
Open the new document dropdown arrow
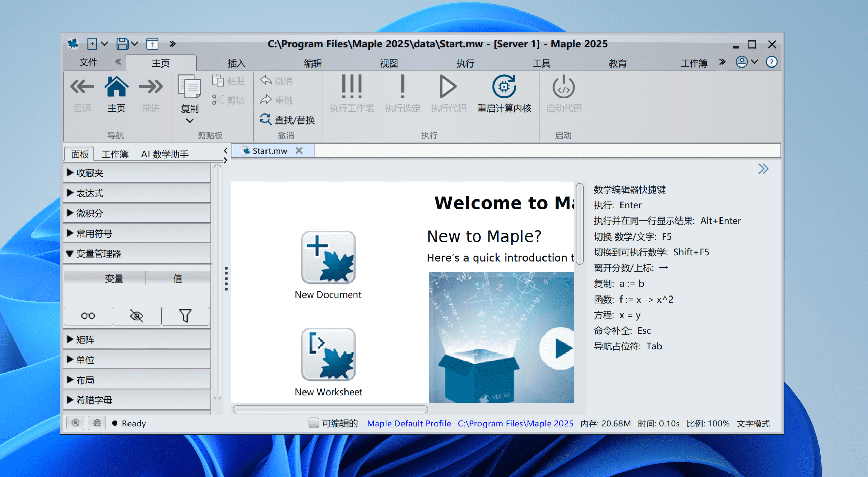(104, 44)
